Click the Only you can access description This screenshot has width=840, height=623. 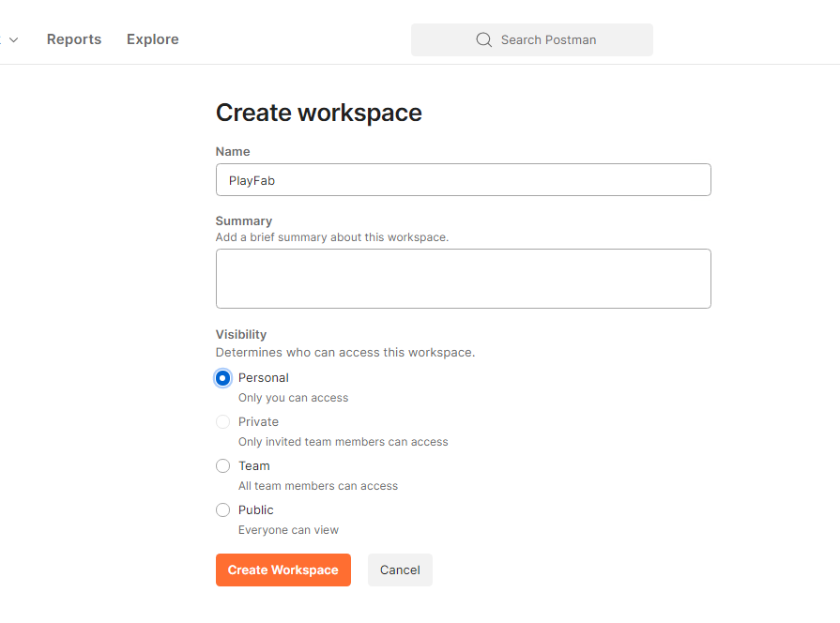tap(293, 397)
